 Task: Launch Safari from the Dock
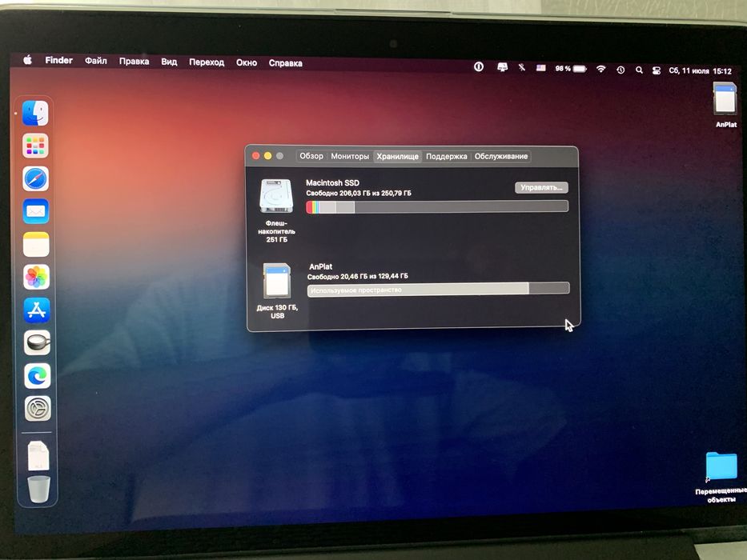pos(36,178)
